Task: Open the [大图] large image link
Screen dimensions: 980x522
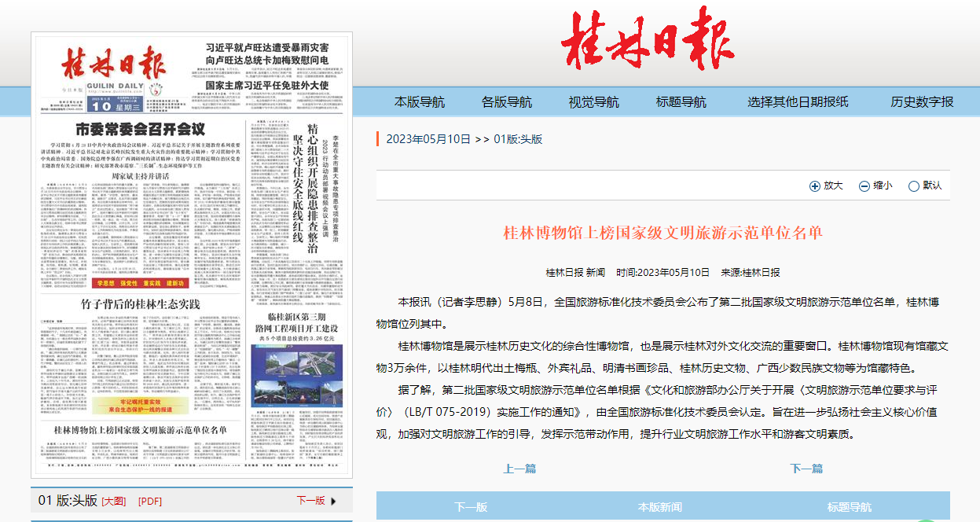Action: tap(113, 501)
